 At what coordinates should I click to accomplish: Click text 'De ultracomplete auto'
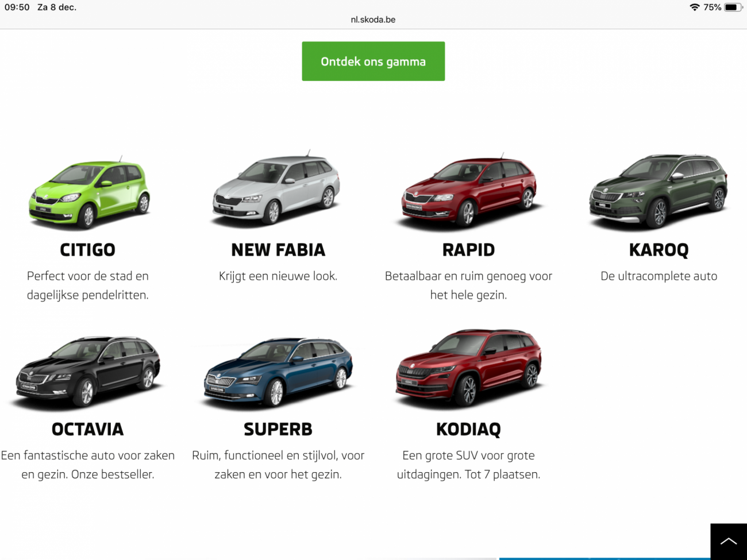pos(659,276)
